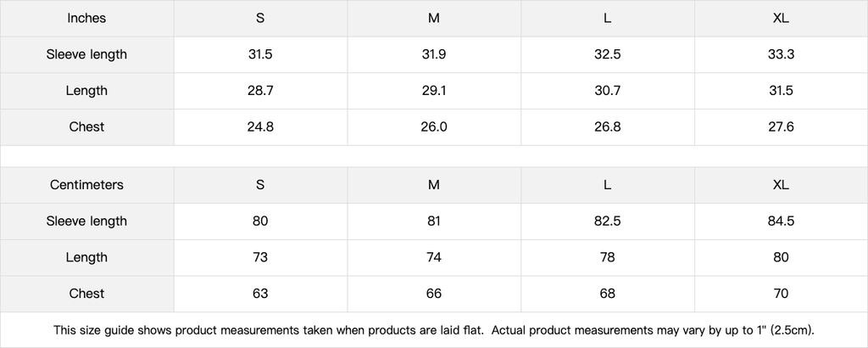This screenshot has height=348, width=868.
Task: Select the L column header in centimeters table
Action: pos(607,184)
